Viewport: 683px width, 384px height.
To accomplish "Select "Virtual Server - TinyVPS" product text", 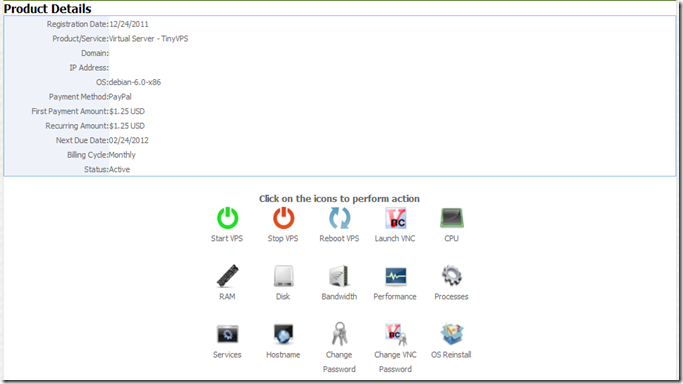I will tap(149, 39).
